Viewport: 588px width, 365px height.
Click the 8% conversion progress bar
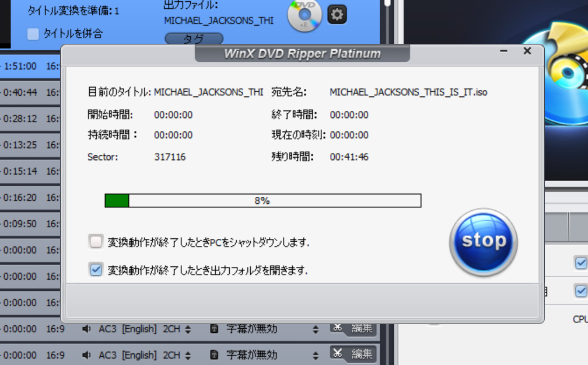[x=263, y=200]
